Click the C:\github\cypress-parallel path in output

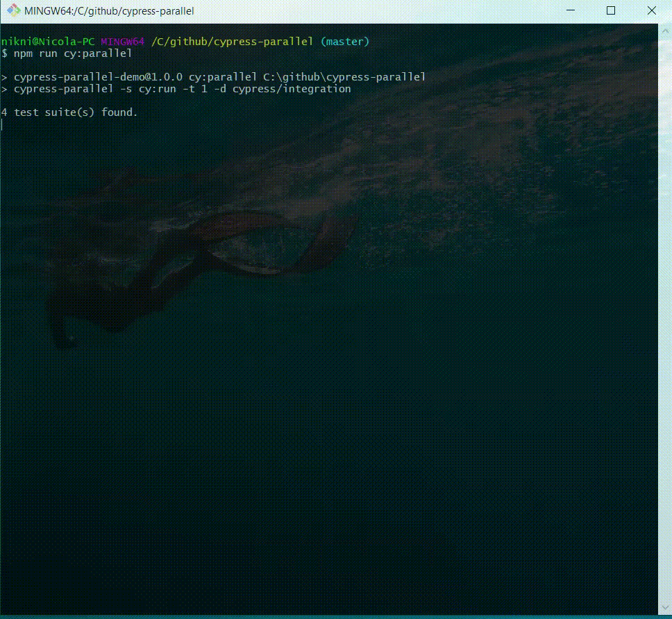[x=344, y=77]
